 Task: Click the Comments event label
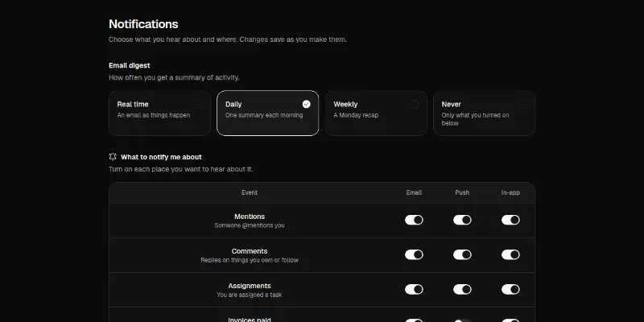click(250, 251)
